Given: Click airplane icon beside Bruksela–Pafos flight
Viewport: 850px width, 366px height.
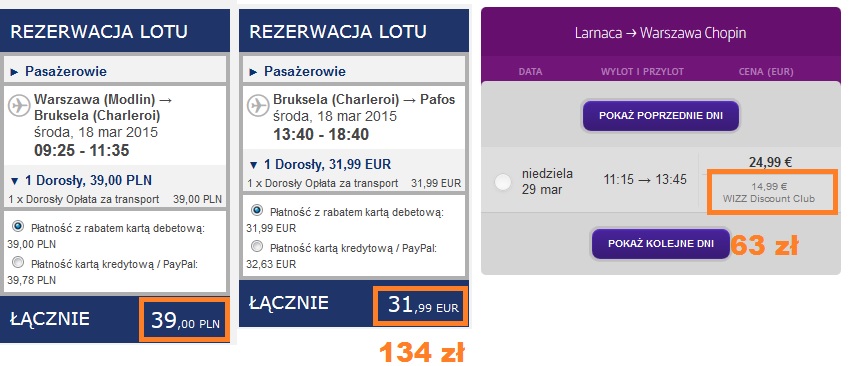Looking at the screenshot, I should click(x=258, y=105).
